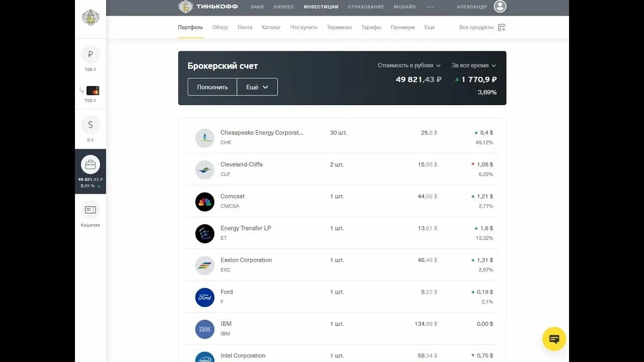The height and width of the screenshot is (362, 644).
Task: Open the Кошелек wallet icon
Action: (x=91, y=210)
